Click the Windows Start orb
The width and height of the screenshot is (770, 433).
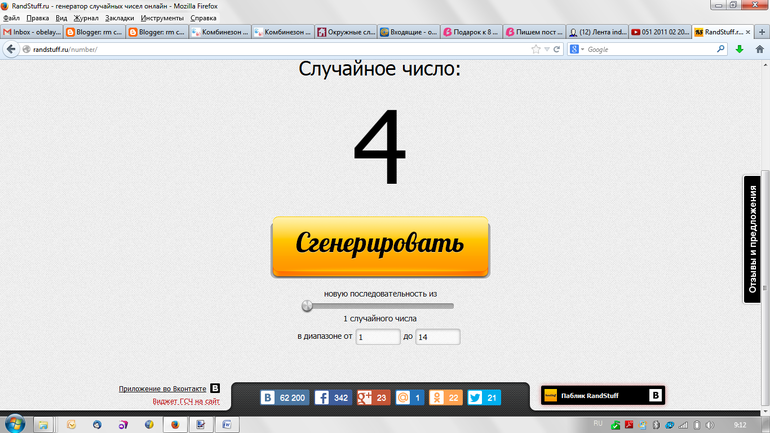pyautogui.click(x=15, y=424)
